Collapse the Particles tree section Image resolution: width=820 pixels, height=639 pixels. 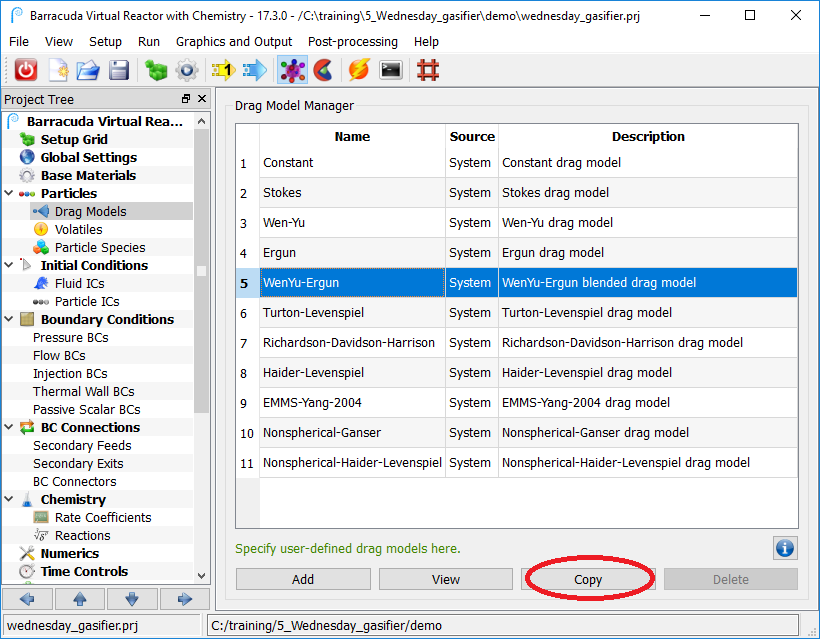tap(10, 193)
